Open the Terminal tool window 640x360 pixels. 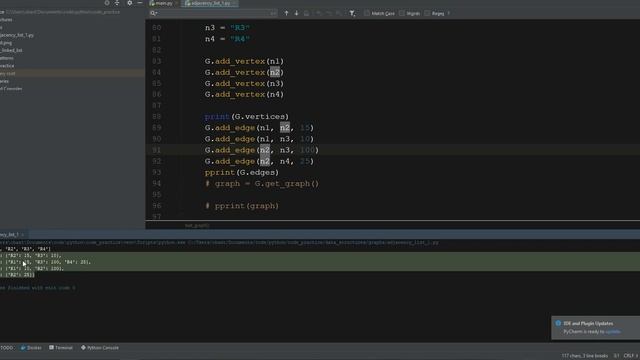click(61, 348)
